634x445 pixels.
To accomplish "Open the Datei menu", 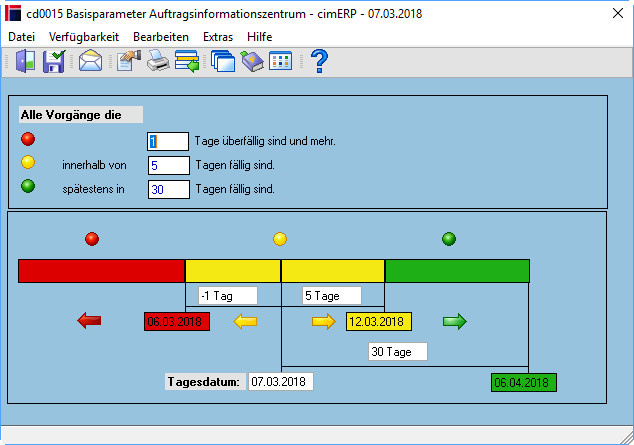I will point(21,37).
